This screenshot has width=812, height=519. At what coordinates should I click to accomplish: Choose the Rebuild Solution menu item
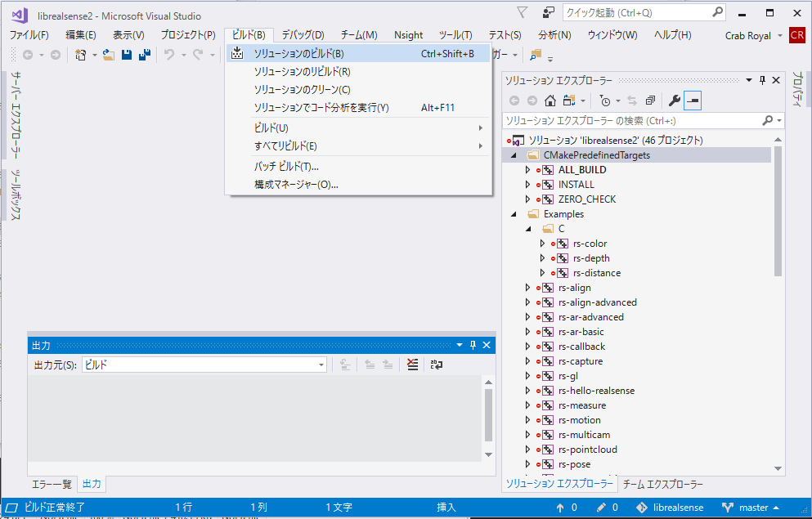(x=358, y=72)
